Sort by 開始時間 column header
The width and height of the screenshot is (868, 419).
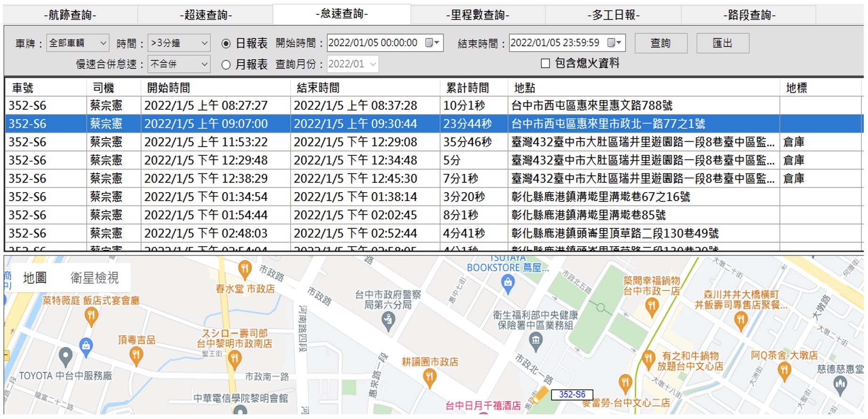216,88
